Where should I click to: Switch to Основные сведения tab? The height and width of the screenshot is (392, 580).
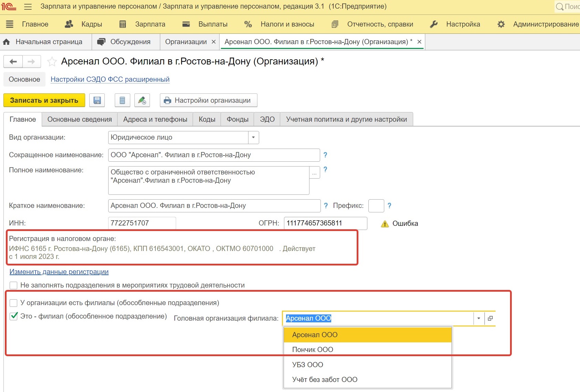coord(80,119)
